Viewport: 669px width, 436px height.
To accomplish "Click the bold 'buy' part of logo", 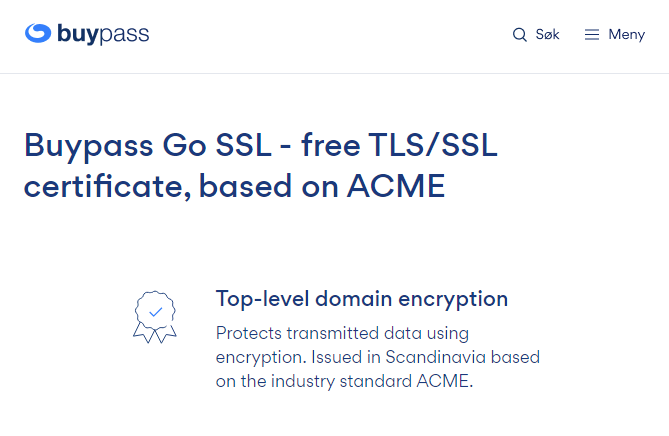I will (79, 34).
